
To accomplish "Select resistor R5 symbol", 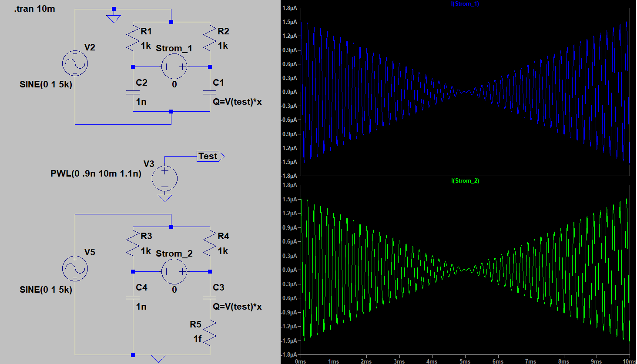I will coord(210,333).
